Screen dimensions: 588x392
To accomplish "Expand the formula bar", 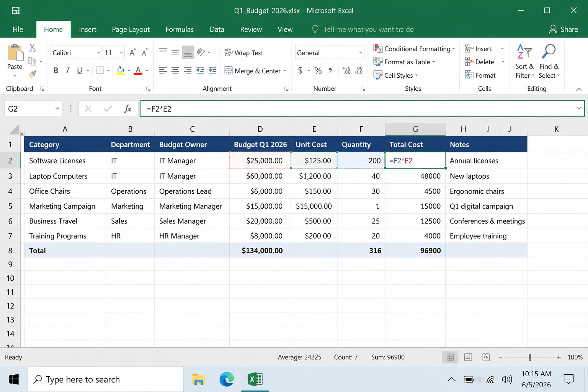I will point(579,109).
